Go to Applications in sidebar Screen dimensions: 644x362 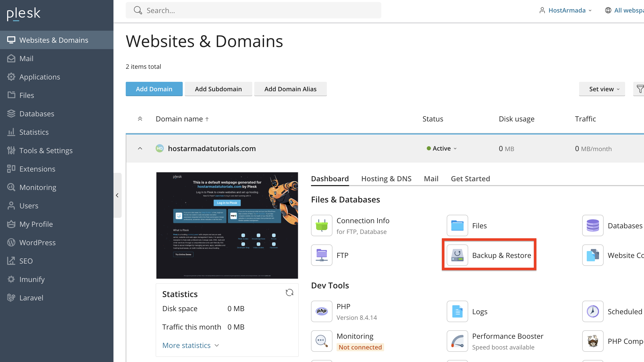[57, 77]
